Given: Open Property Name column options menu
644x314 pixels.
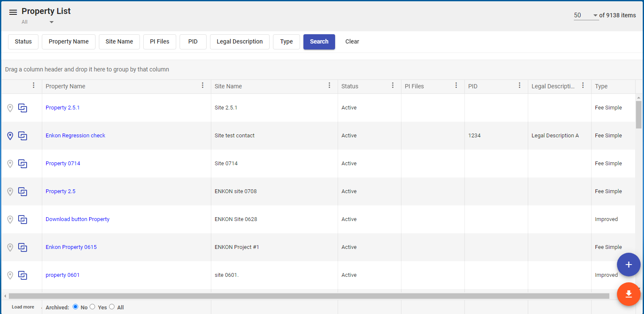Looking at the screenshot, I should (203, 86).
